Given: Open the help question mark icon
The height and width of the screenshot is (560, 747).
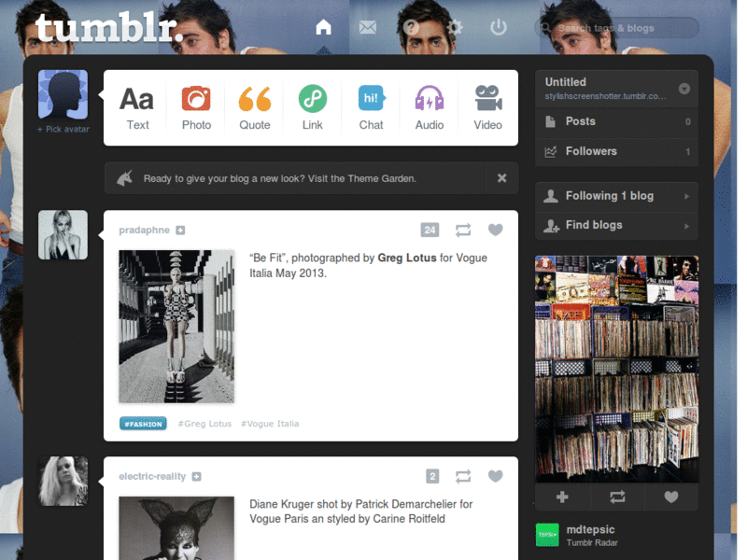Looking at the screenshot, I should (x=411, y=27).
